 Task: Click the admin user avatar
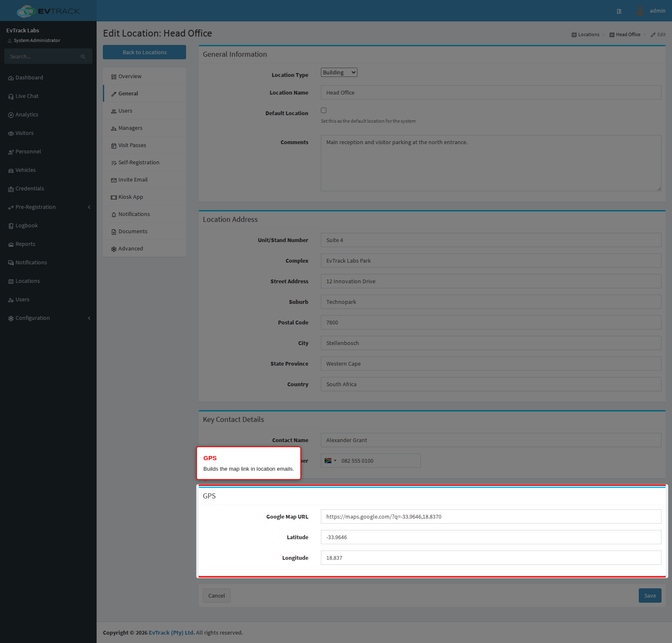point(640,11)
